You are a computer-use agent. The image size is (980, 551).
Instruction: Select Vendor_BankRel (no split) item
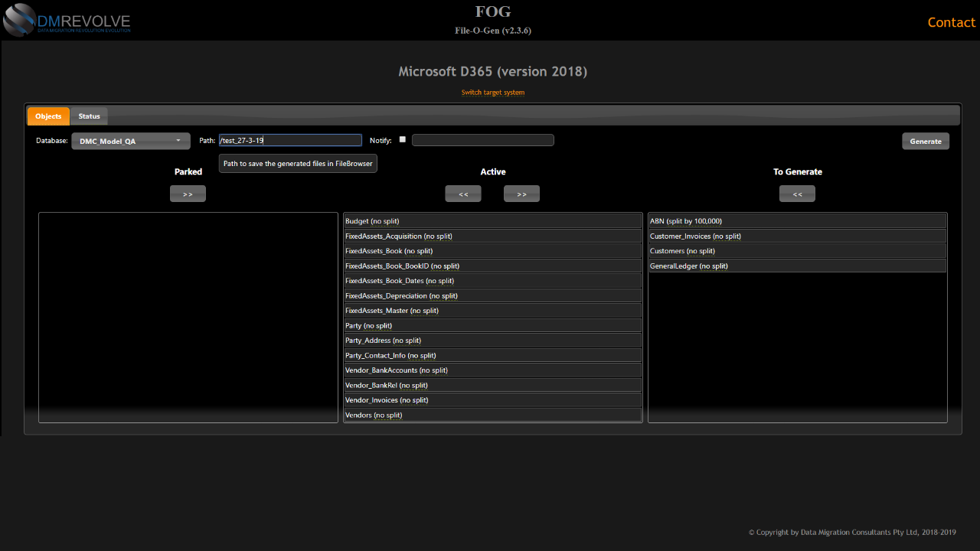click(x=492, y=386)
